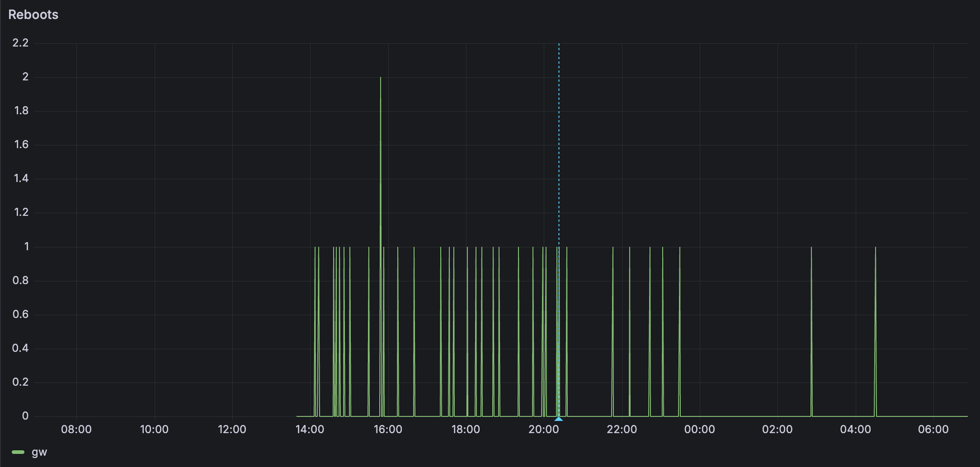Screen dimensions: 980x467
Task: Click the 06:00 x-axis time label
Action: pos(933,430)
